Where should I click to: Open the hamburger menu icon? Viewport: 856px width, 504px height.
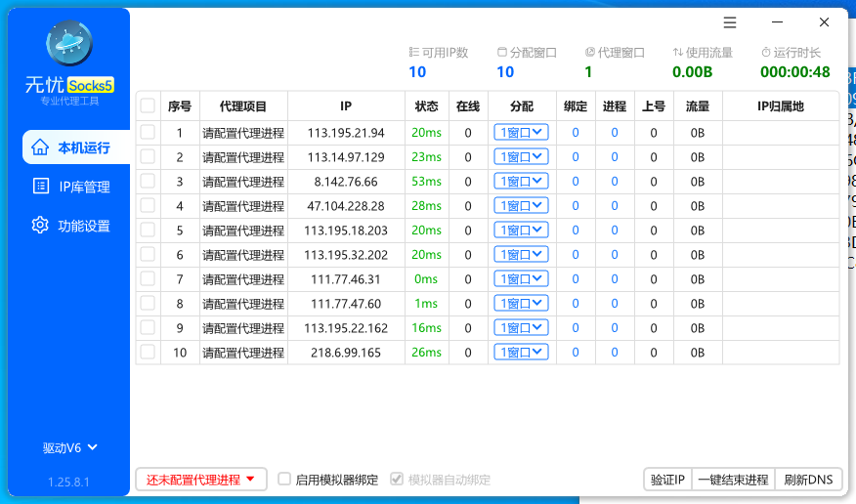730,22
